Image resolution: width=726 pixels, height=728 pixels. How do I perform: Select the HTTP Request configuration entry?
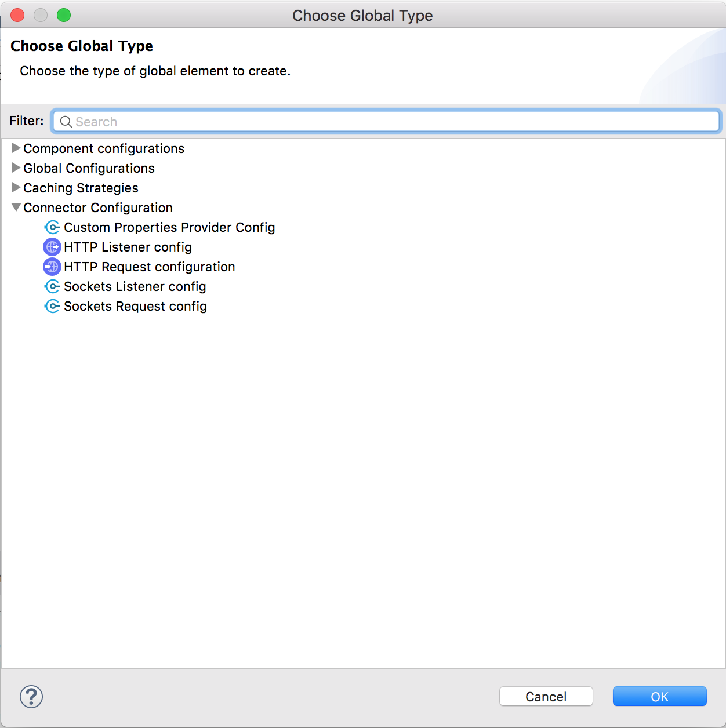[x=150, y=267]
